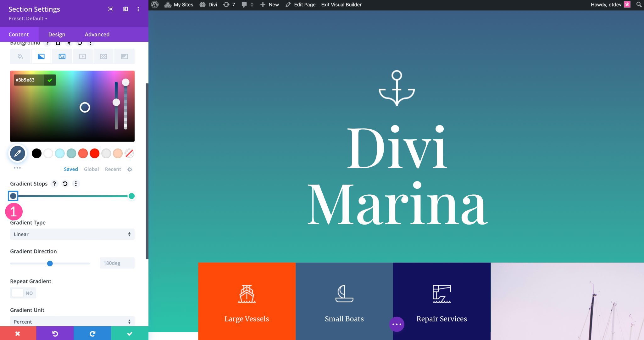
Task: Select the red saved color swatch
Action: [95, 153]
